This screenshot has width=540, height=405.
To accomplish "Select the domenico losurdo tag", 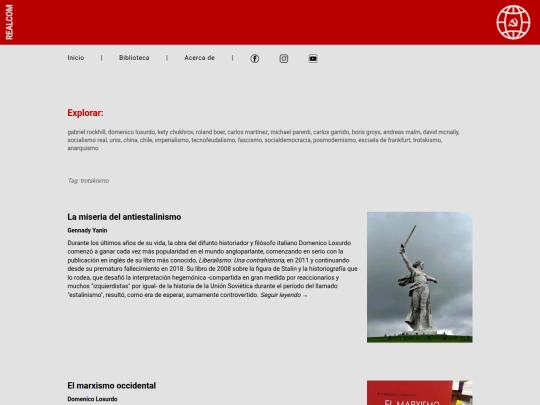I will click(x=131, y=132).
